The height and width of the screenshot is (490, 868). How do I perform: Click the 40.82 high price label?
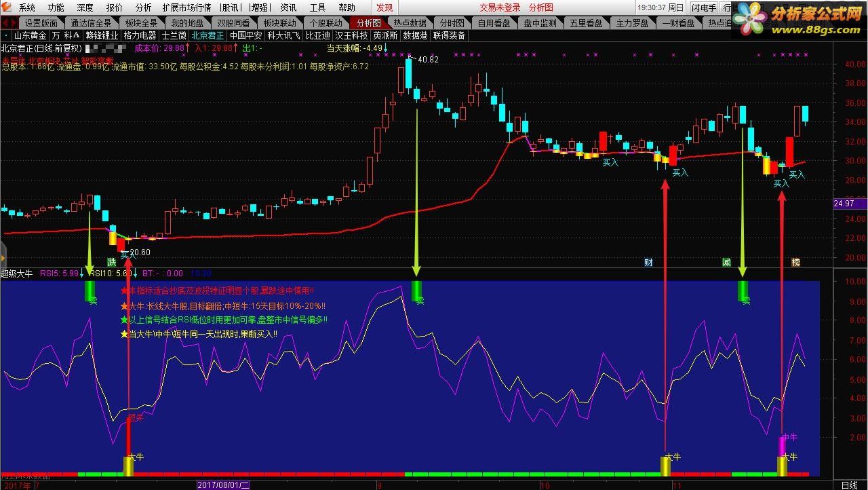(428, 60)
